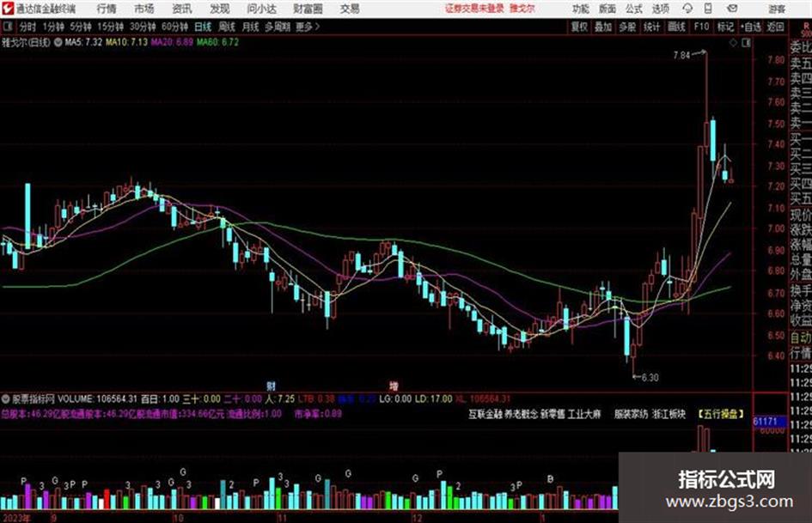
Task: Open the 选项 menu
Action: point(660,9)
